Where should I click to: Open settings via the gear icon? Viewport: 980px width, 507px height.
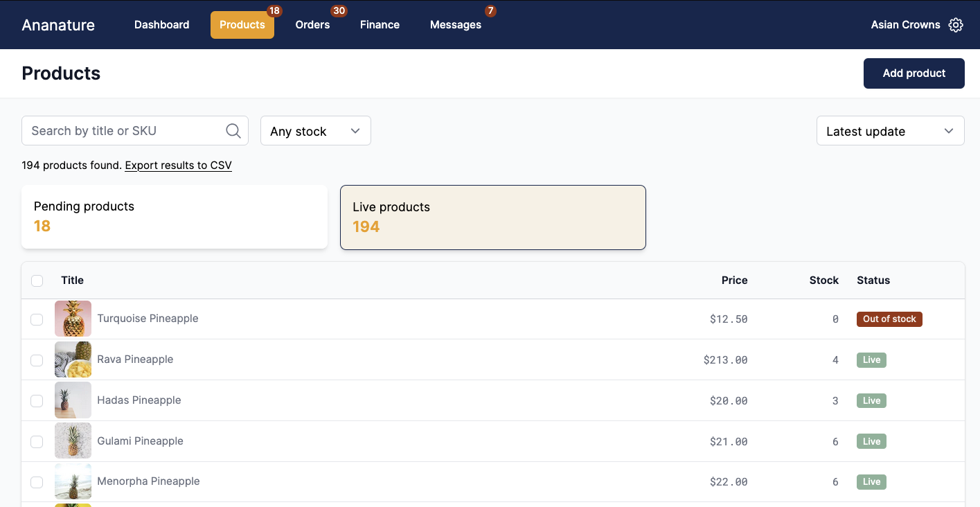(956, 25)
